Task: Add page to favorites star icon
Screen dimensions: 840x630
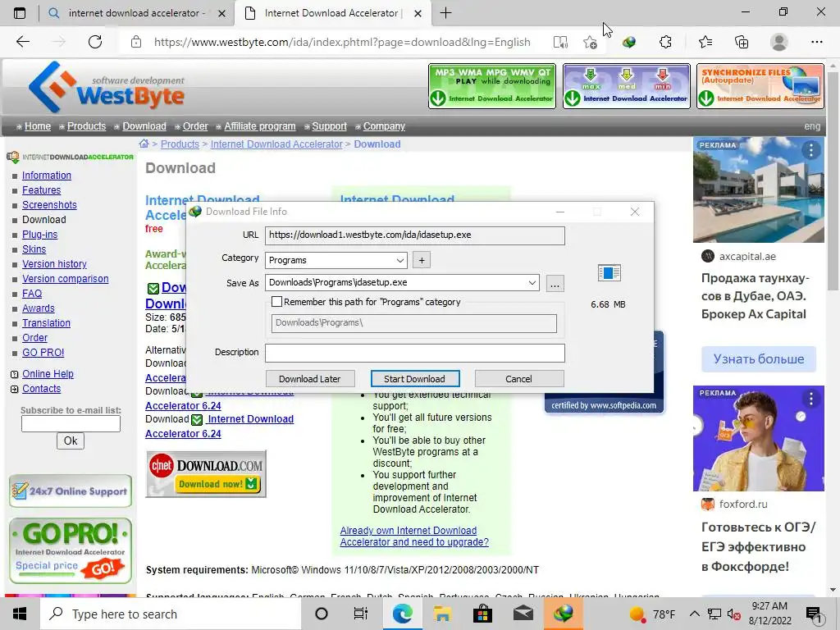Action: click(590, 43)
